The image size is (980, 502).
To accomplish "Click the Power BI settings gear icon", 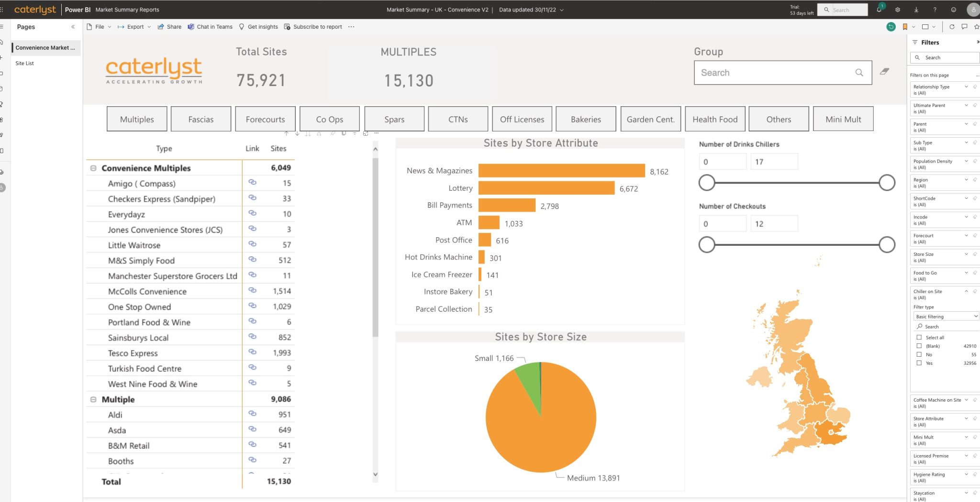I will (x=898, y=9).
